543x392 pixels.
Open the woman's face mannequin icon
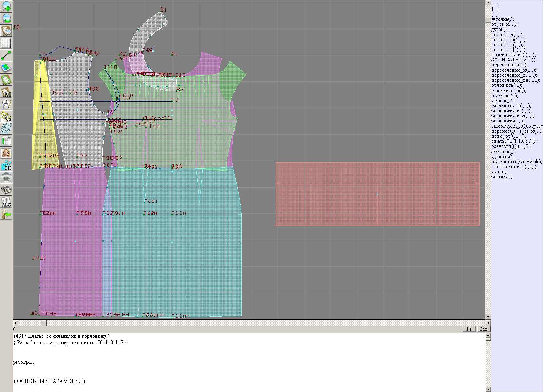(x=6, y=153)
